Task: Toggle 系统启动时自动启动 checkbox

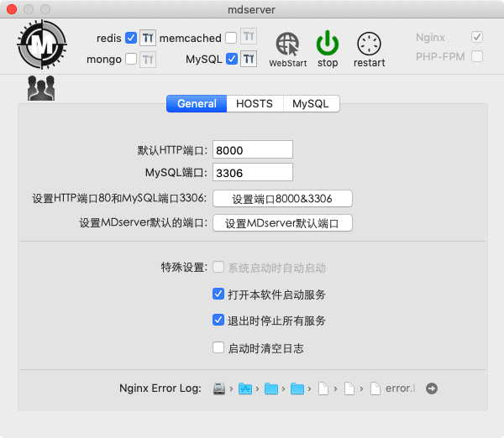Action: click(x=218, y=267)
